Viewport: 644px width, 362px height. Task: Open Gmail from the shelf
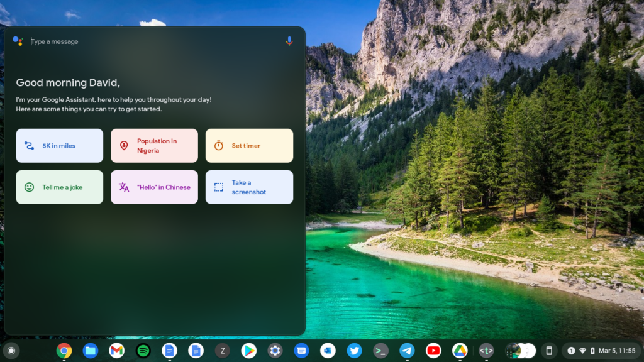click(x=116, y=351)
